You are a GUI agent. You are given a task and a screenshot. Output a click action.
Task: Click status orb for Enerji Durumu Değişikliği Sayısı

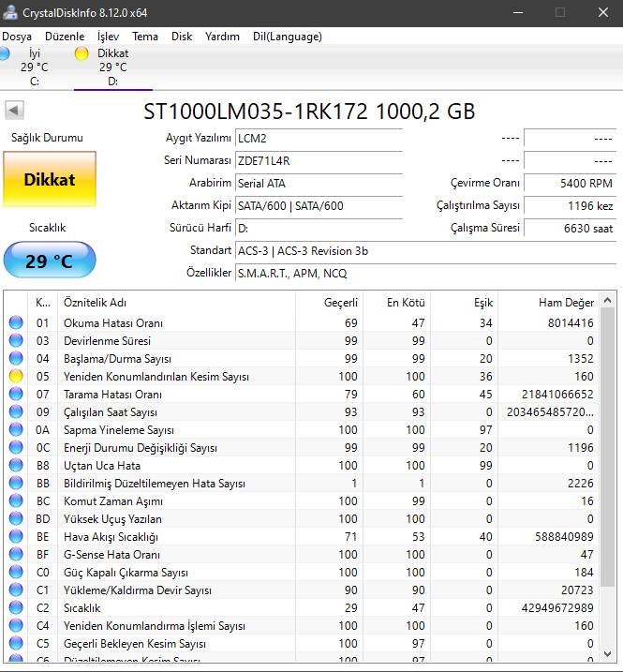[16, 447]
